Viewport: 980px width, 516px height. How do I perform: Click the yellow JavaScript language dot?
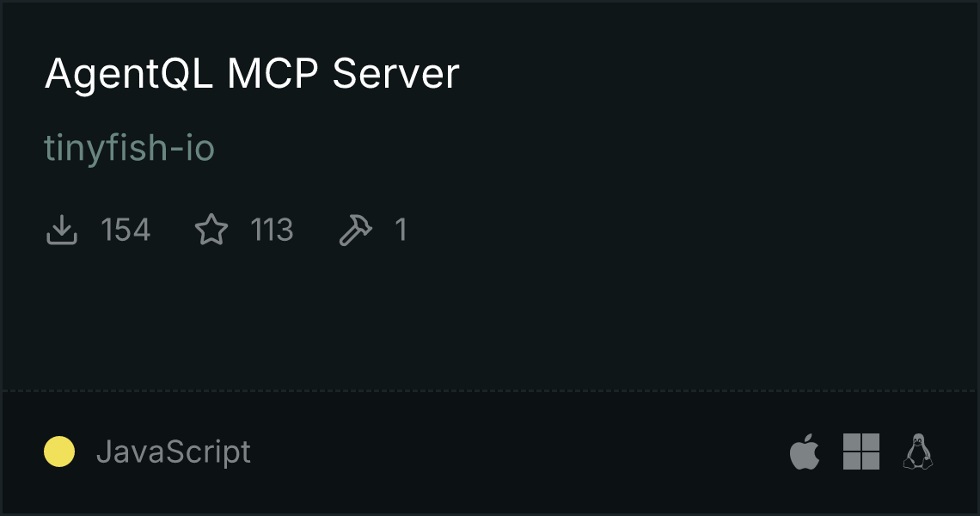click(59, 451)
